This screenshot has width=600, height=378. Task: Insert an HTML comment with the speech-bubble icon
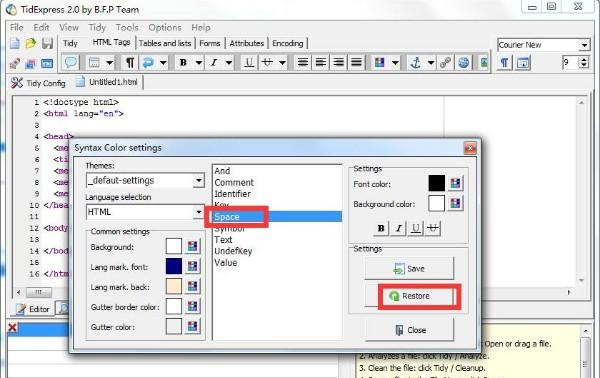[71, 62]
